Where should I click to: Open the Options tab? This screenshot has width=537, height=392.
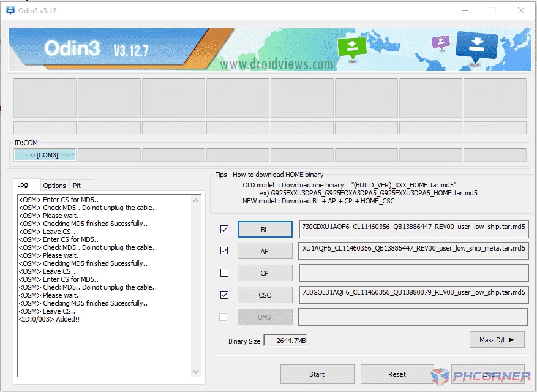tap(54, 186)
